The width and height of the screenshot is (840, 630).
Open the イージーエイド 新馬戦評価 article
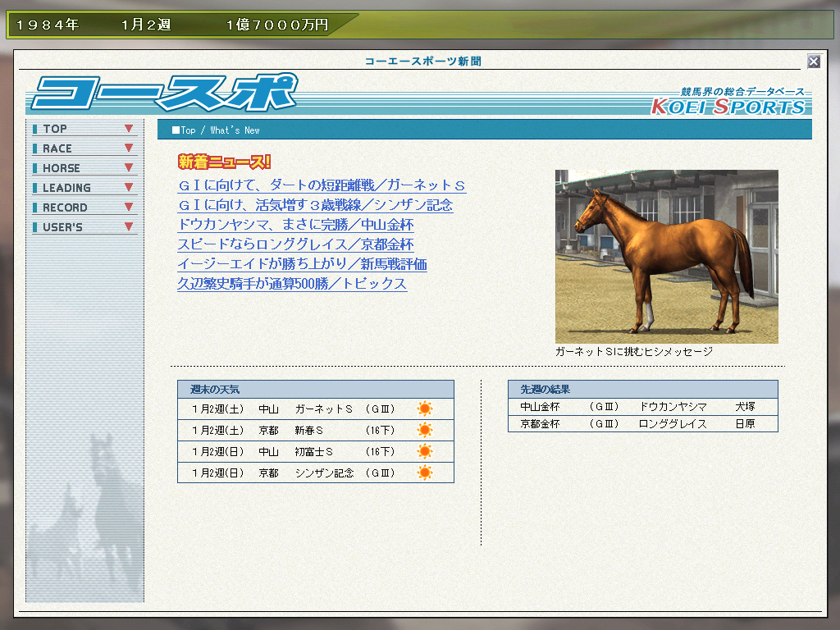(x=302, y=264)
